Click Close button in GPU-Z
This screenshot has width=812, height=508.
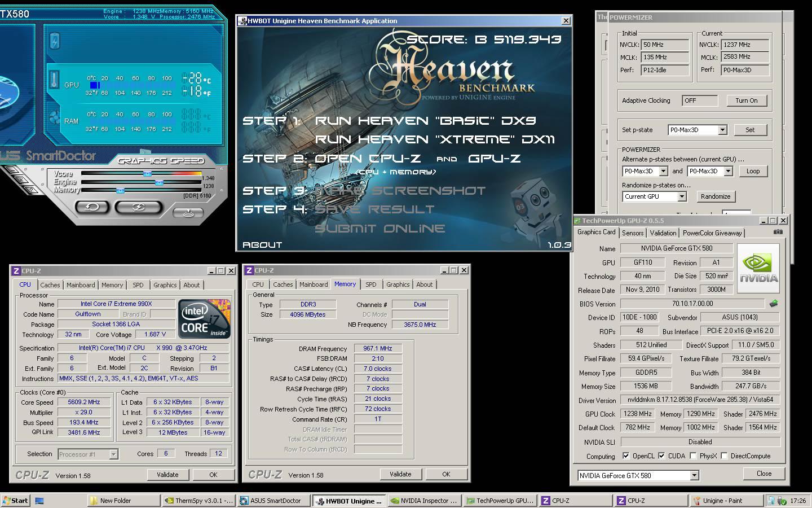click(x=764, y=474)
